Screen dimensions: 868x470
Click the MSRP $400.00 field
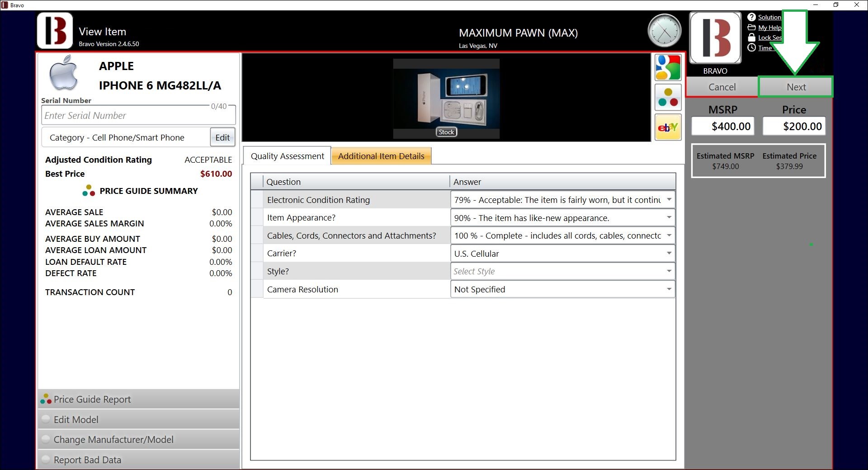723,126
